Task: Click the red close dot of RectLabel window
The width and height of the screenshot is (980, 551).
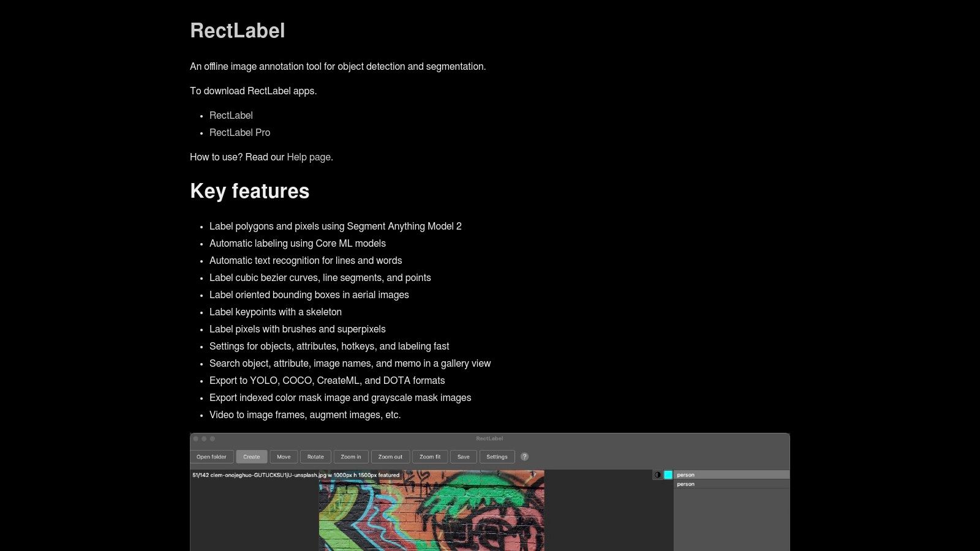Action: click(x=196, y=438)
